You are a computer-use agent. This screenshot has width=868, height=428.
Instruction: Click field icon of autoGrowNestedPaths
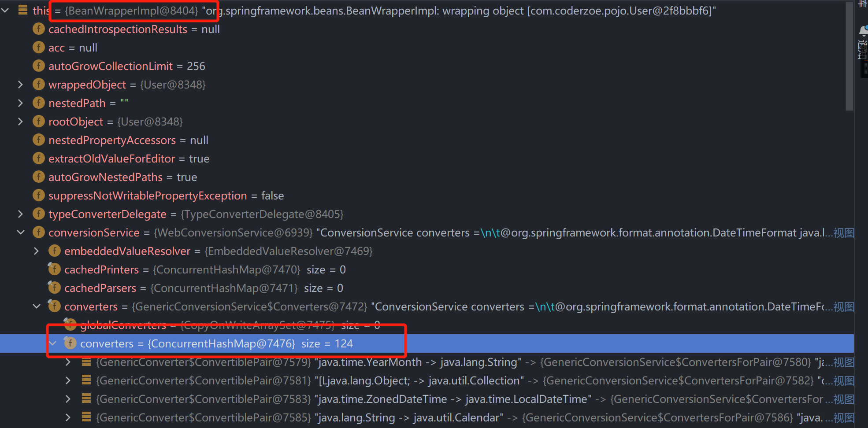click(x=39, y=177)
